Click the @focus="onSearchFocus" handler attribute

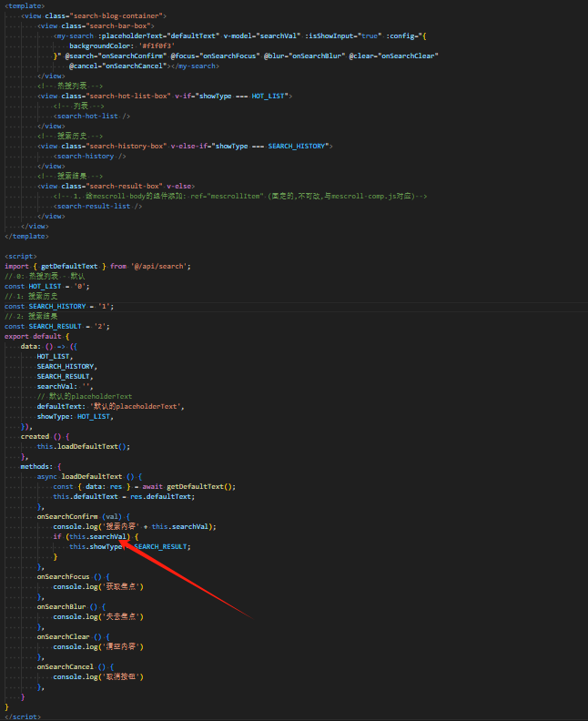click(x=215, y=56)
